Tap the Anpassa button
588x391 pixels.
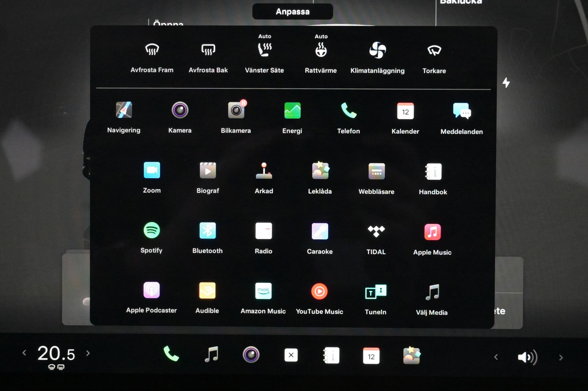[293, 12]
